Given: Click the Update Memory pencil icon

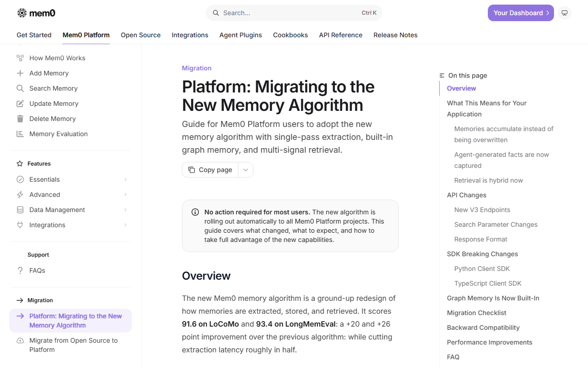Looking at the screenshot, I should pos(20,103).
